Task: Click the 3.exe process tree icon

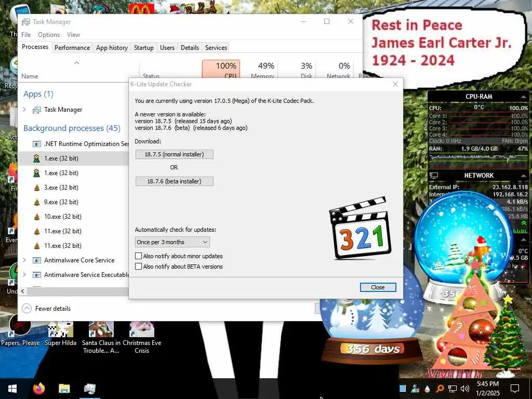Action: (x=37, y=188)
